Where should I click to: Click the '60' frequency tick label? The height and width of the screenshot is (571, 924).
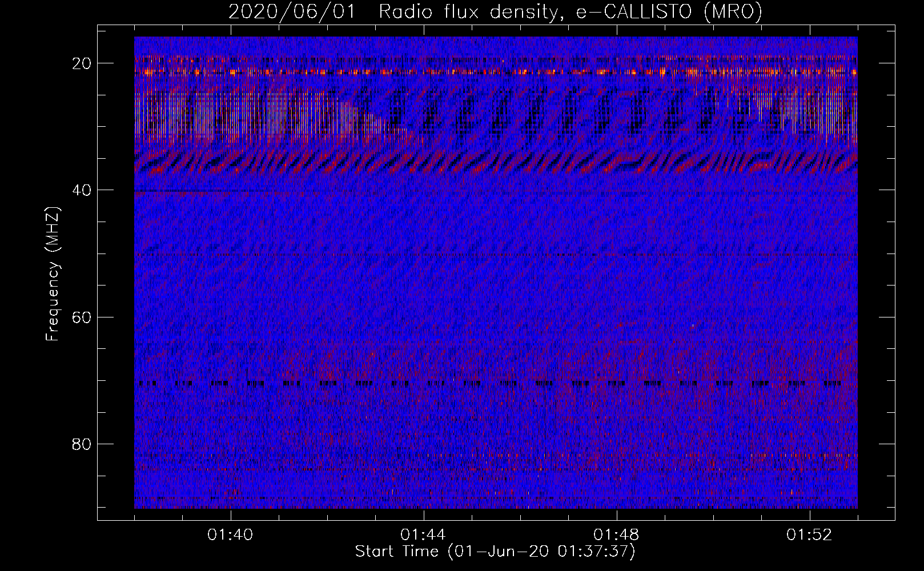coord(82,317)
